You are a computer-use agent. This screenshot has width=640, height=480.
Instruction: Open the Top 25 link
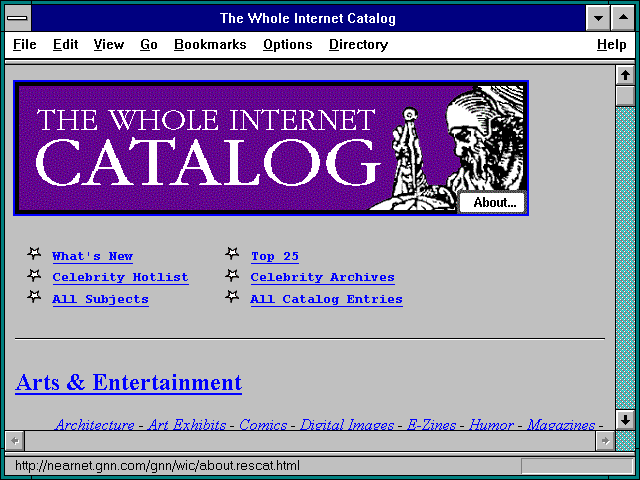275,256
